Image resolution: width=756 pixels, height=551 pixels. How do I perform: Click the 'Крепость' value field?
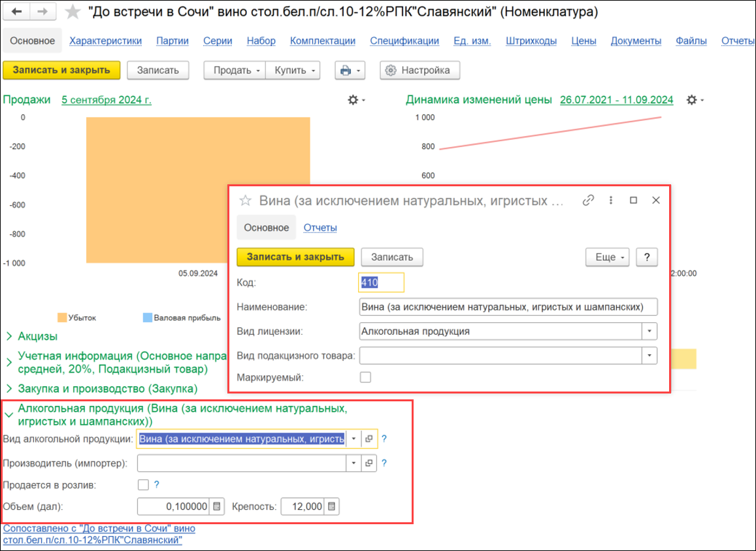pos(303,507)
